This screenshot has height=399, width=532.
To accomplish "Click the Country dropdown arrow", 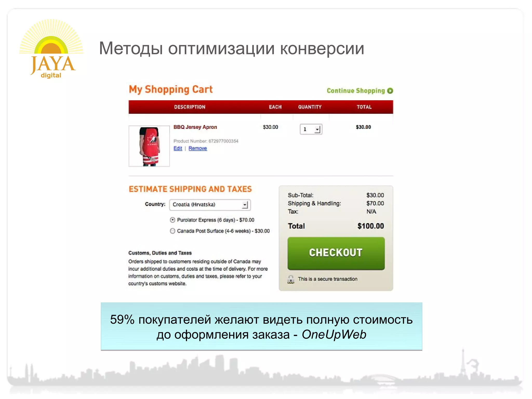I will click(x=245, y=205).
